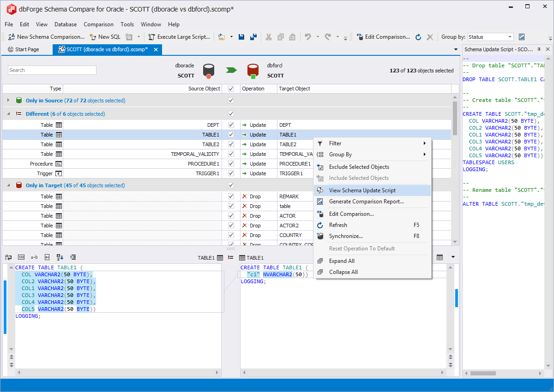Open the document tab list dropdown arrow
This screenshot has height=392, width=554.
(456, 49)
